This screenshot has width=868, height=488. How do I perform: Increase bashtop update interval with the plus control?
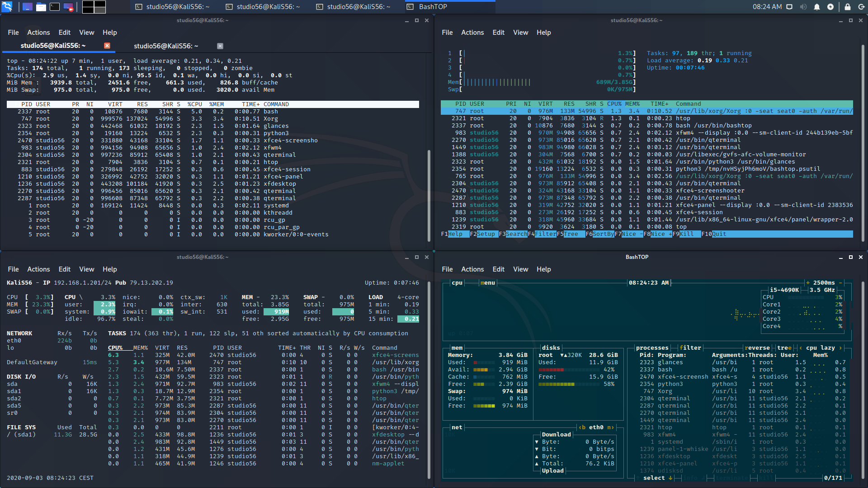coord(807,283)
